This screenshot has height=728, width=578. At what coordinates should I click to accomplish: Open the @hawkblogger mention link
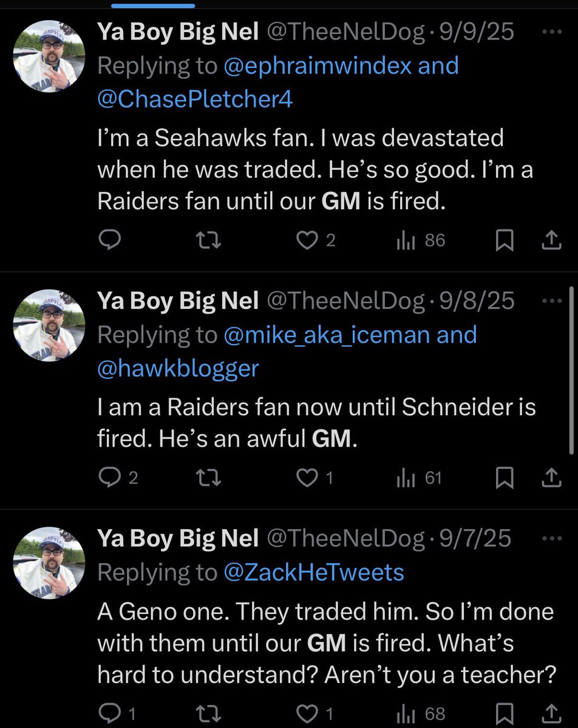click(178, 368)
